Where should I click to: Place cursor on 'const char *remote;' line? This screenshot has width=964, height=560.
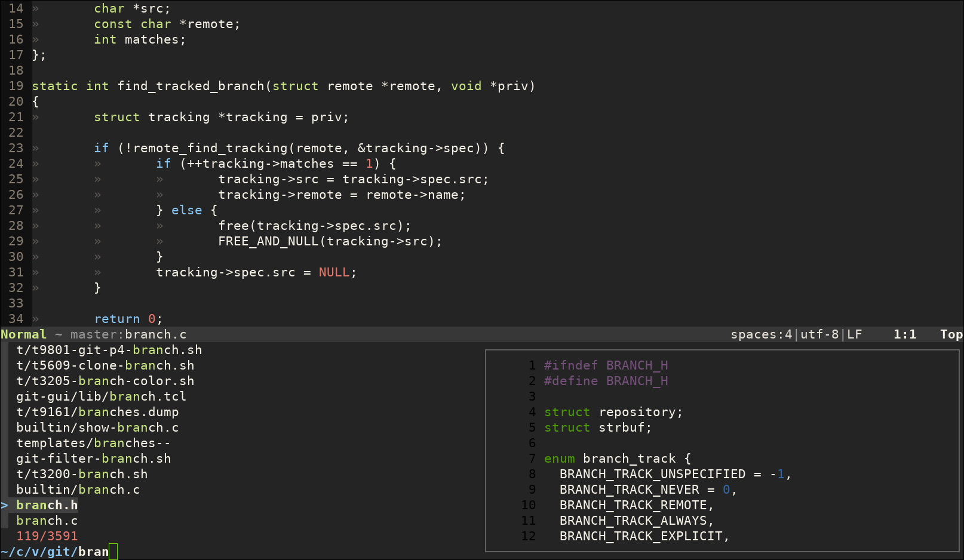pos(167,24)
